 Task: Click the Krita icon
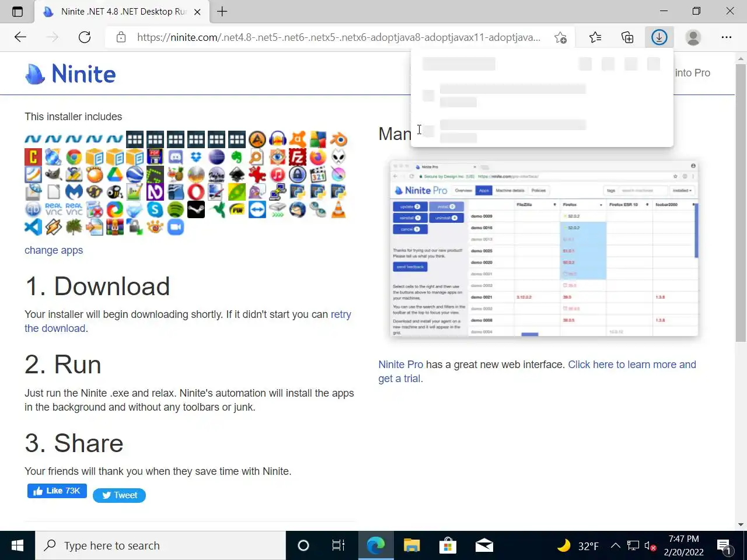(x=338, y=174)
